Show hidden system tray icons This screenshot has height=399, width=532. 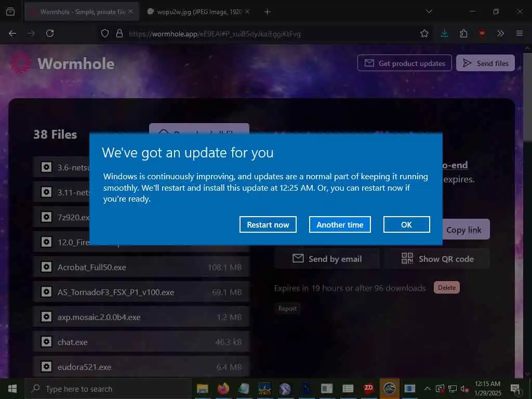428,389
